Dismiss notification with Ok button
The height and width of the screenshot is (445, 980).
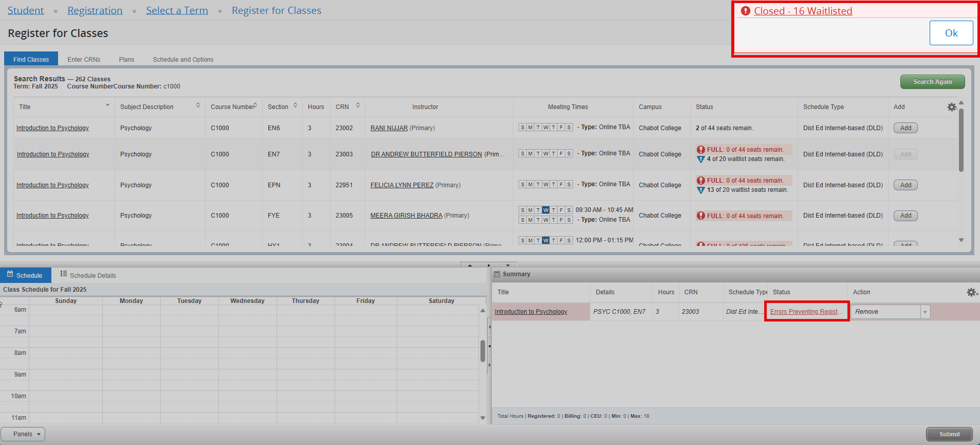[951, 33]
